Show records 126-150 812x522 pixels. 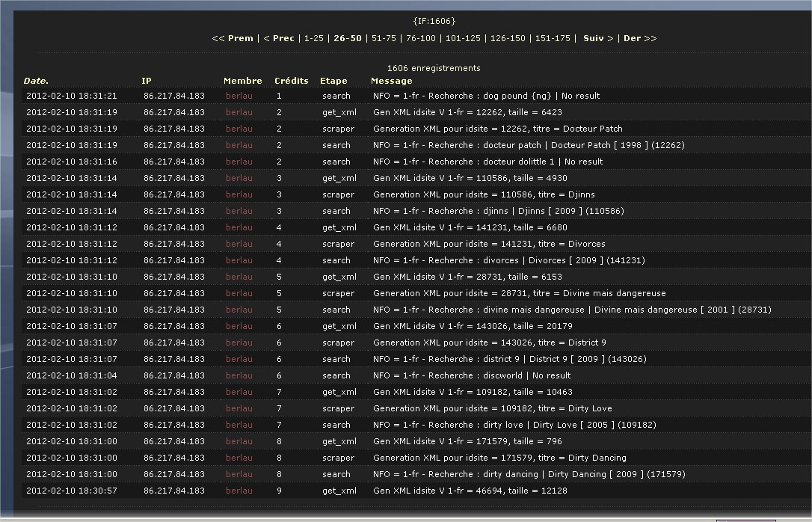click(x=508, y=38)
